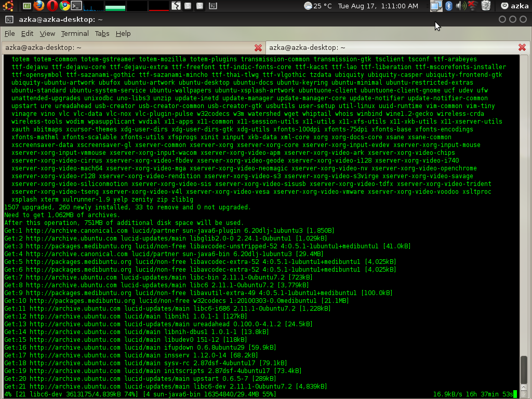Click the broken window panel icon
532x399 pixels.
coord(176,6)
